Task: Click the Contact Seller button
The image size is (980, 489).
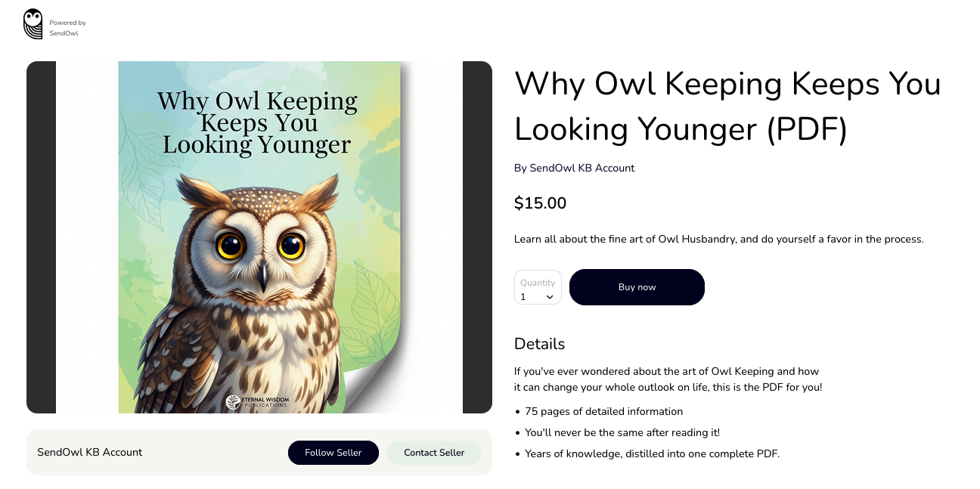Action: click(x=434, y=453)
